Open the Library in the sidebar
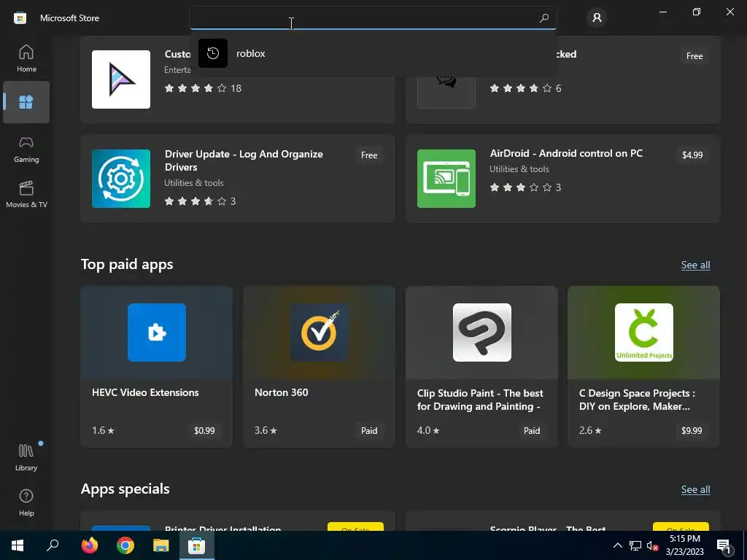The image size is (747, 560). 26,457
